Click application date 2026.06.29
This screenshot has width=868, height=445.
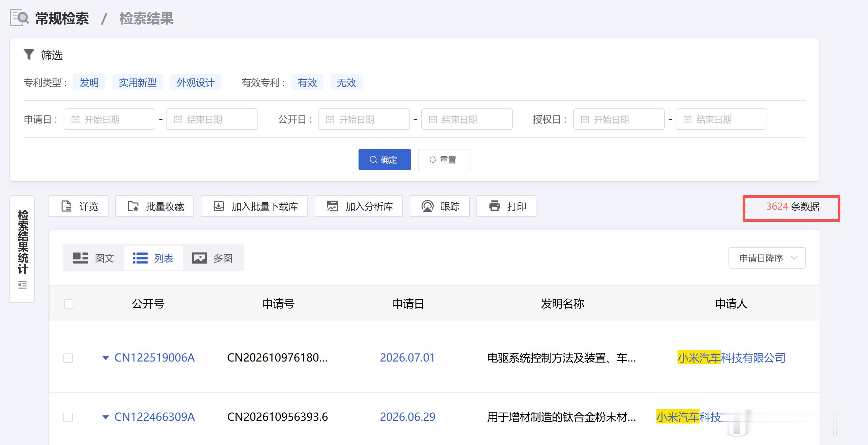point(408,417)
